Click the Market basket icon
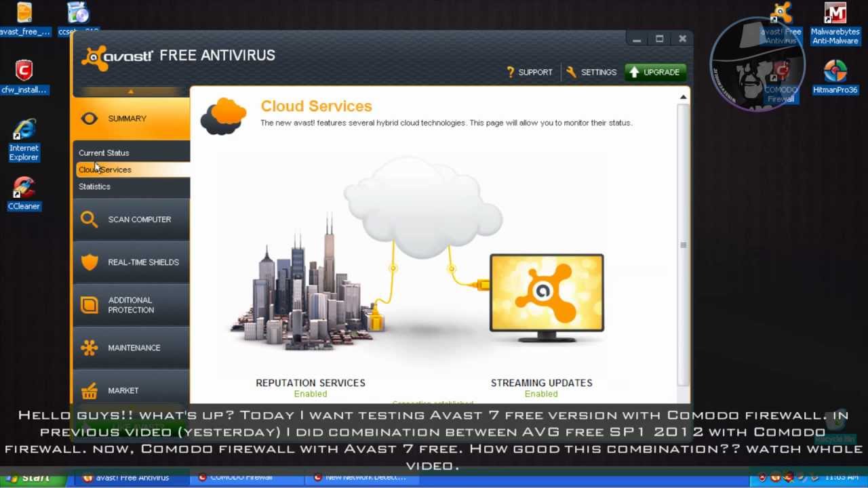The image size is (868, 488). (90, 390)
